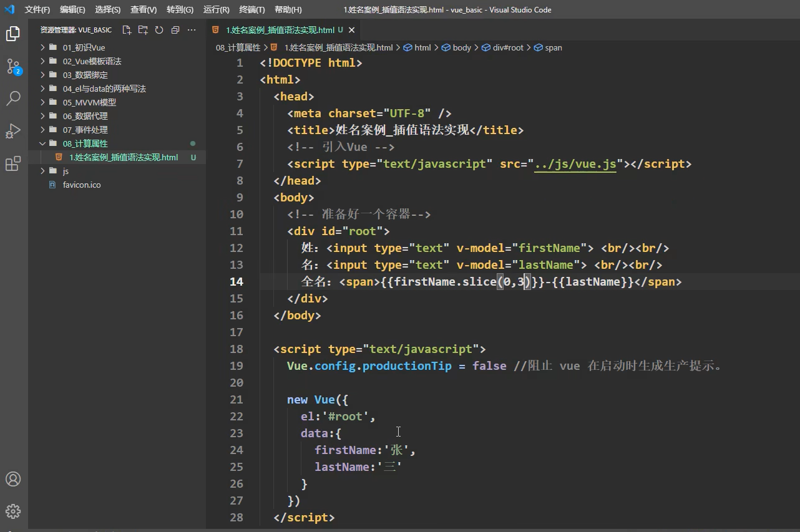Viewport: 800px width, 532px height.
Task: Open the Extensions view
Action: pos(13,163)
